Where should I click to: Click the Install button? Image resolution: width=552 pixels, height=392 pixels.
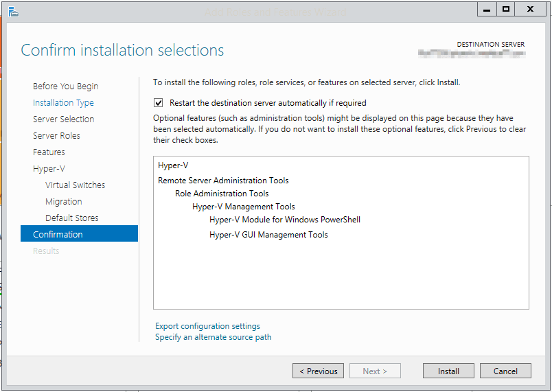click(448, 371)
